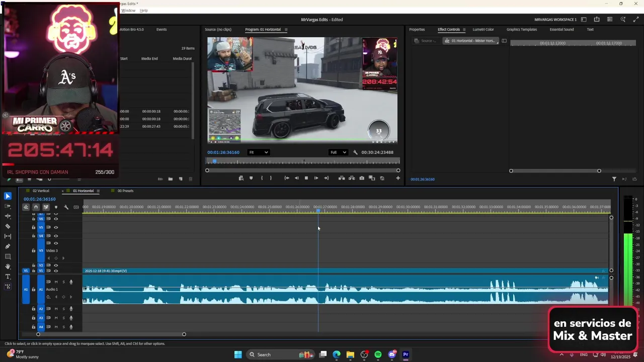
Task: Select the Slip tool
Action: [8, 236]
